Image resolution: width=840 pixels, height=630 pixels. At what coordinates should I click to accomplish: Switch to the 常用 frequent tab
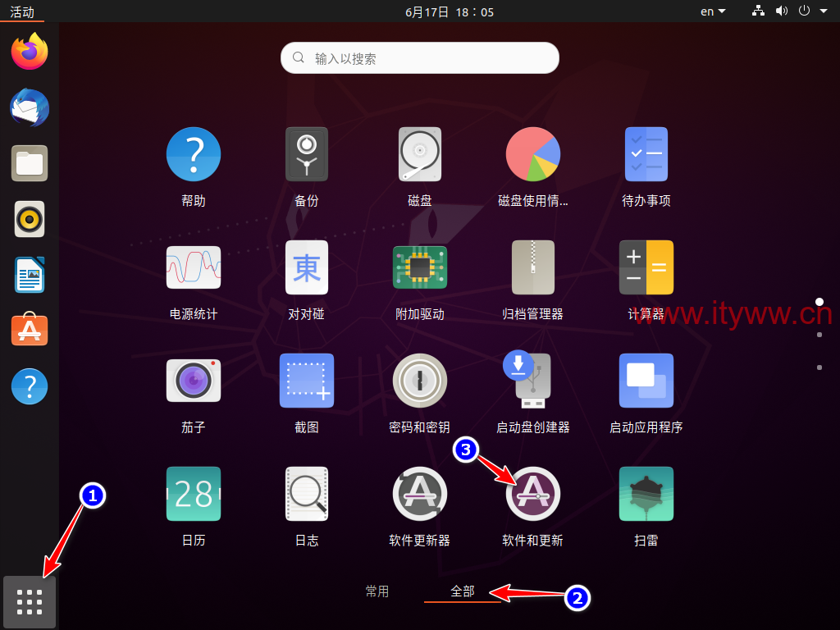click(377, 591)
